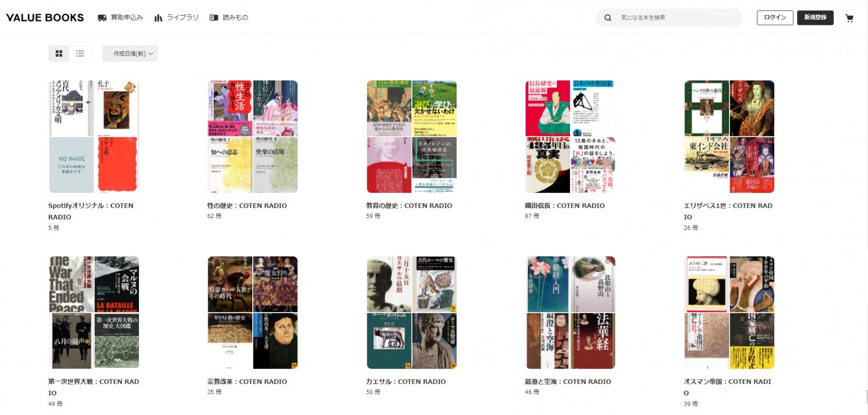
Task: Open the 買取申込み menu item
Action: point(120,18)
